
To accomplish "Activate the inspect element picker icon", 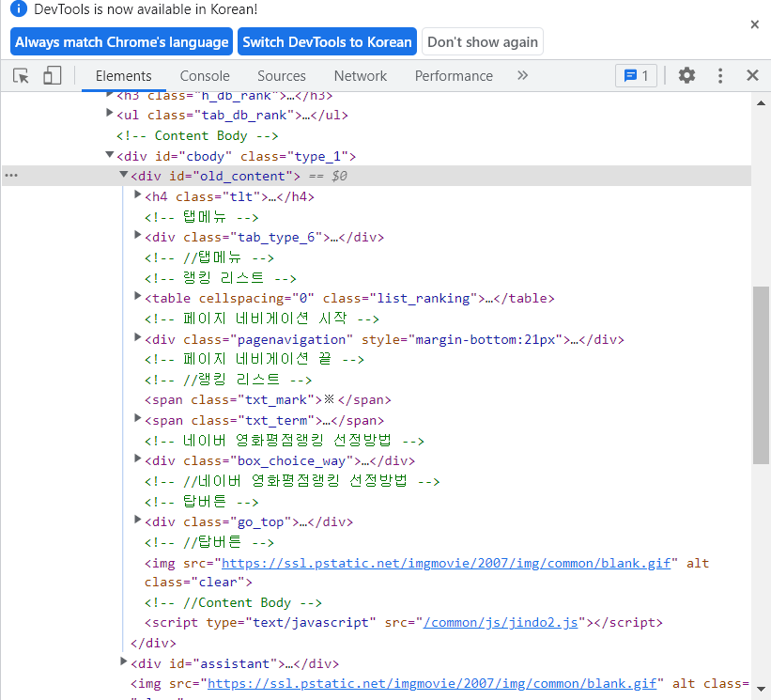I will point(22,76).
